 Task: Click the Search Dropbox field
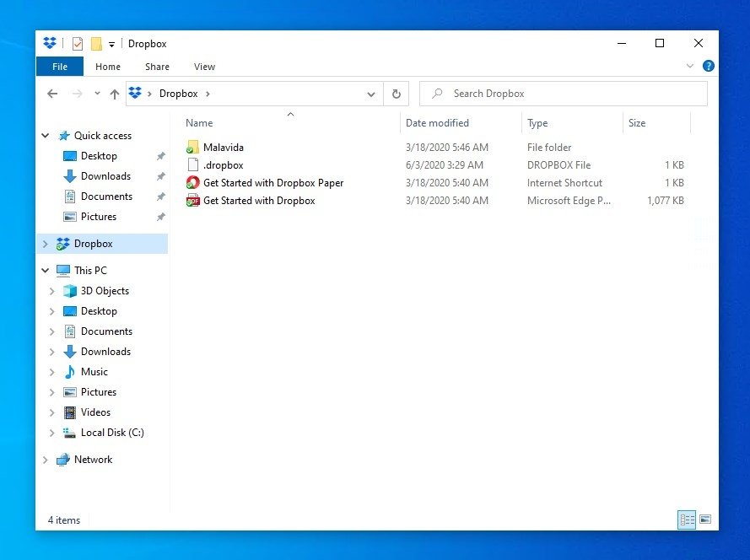pyautogui.click(x=563, y=94)
